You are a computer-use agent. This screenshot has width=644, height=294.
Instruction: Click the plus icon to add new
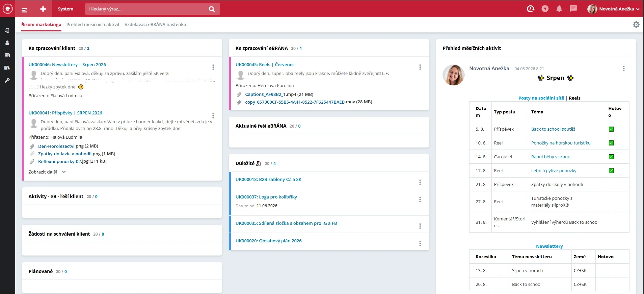click(43, 9)
